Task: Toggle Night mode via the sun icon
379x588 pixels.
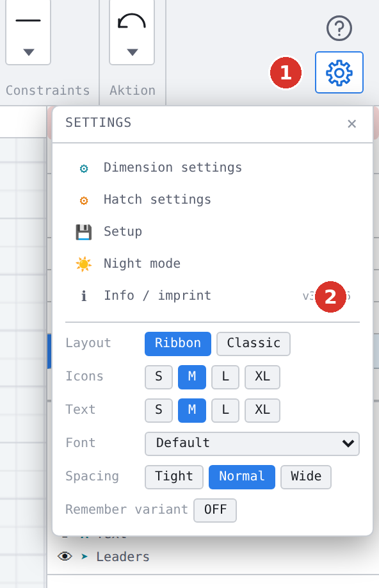Action: (x=84, y=264)
